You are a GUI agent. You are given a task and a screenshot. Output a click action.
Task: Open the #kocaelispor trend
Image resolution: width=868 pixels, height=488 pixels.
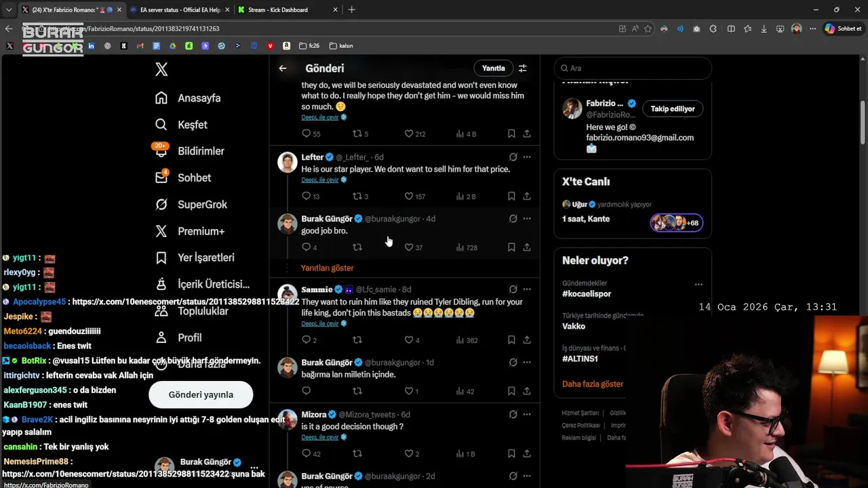[587, 293]
